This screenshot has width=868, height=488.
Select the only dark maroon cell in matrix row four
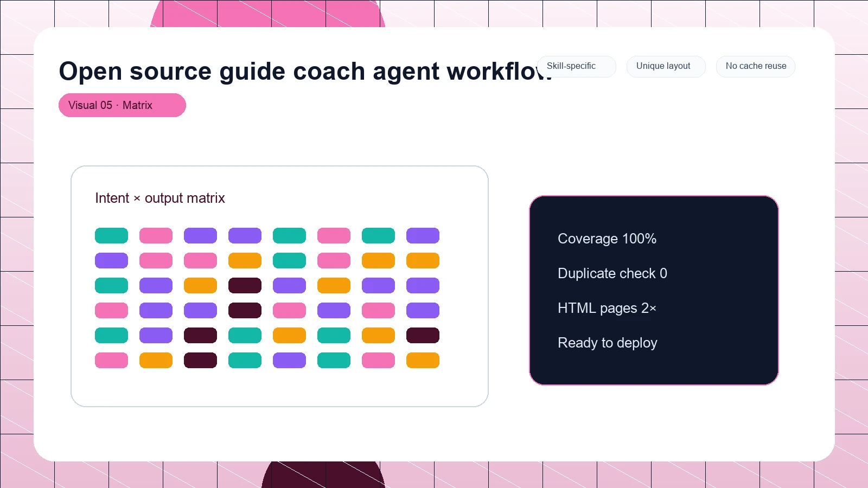(x=245, y=311)
